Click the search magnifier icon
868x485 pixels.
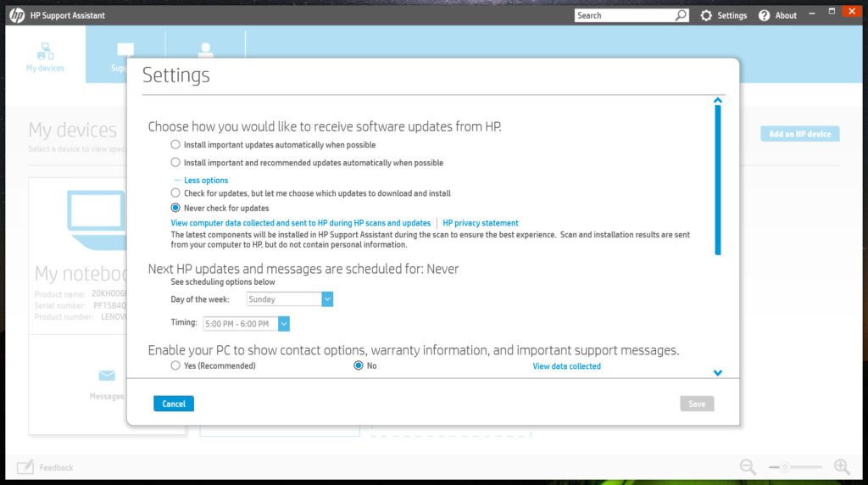point(681,15)
